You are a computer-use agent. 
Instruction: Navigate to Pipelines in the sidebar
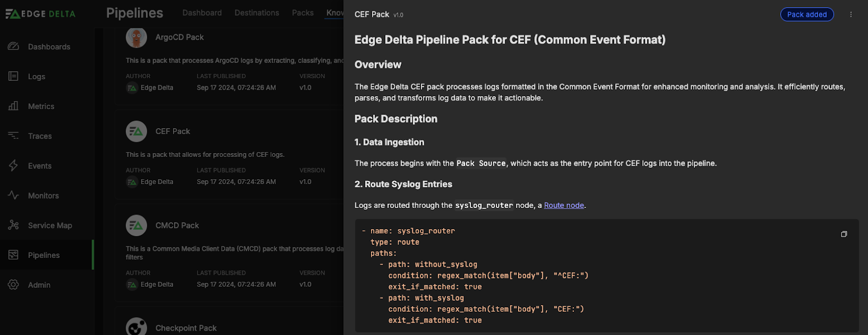43,255
